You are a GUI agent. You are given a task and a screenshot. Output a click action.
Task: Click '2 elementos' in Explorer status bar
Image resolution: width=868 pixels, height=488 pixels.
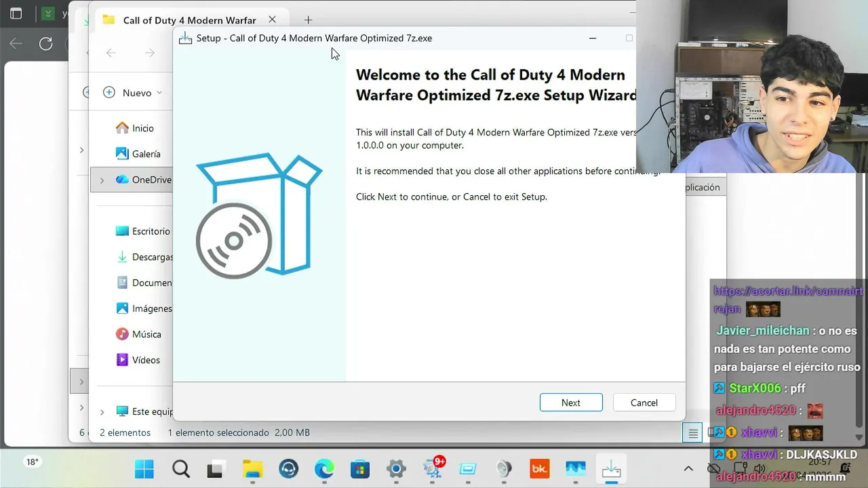pos(125,432)
